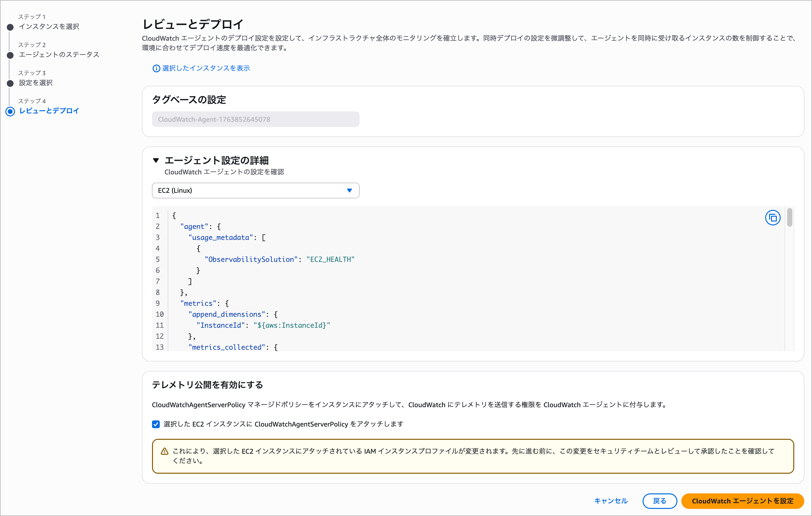The height and width of the screenshot is (516, 812).
Task: Go to step インスタンスを選択
Action: point(49,26)
